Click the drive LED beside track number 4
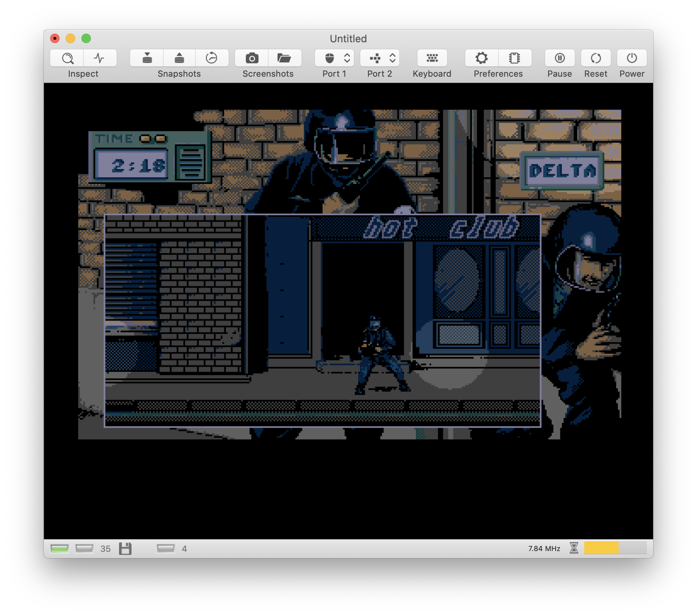Viewport: 697px width, 616px height. click(166, 549)
